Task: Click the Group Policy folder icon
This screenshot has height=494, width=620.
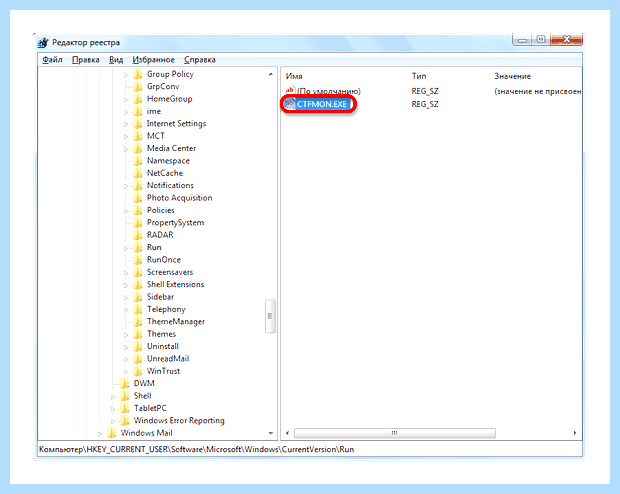Action: pyautogui.click(x=138, y=74)
